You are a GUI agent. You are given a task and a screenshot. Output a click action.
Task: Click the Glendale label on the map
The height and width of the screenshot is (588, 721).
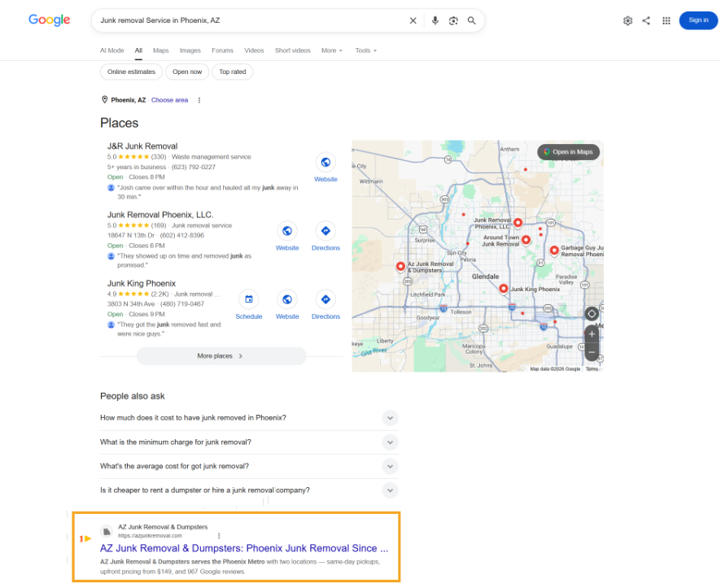485,277
